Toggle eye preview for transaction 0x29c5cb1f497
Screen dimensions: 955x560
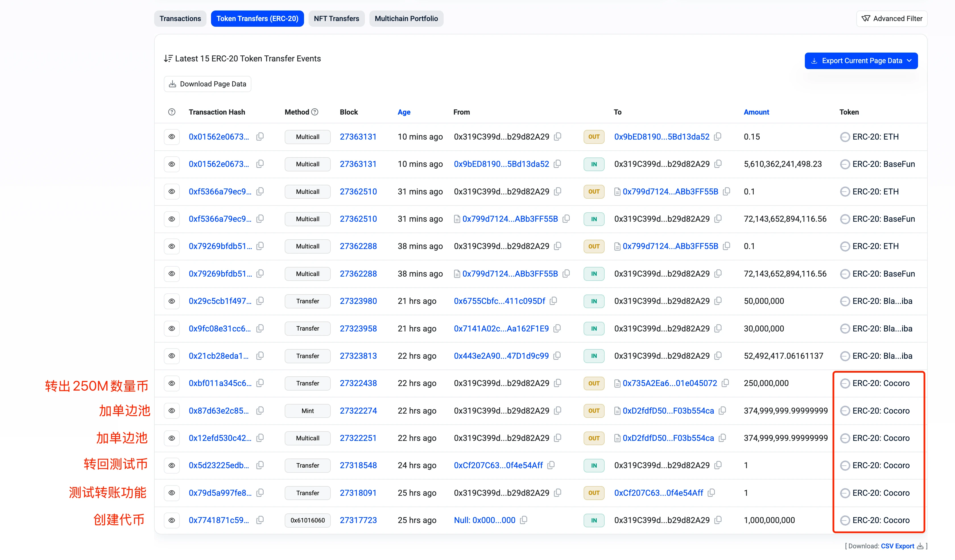pyautogui.click(x=172, y=301)
